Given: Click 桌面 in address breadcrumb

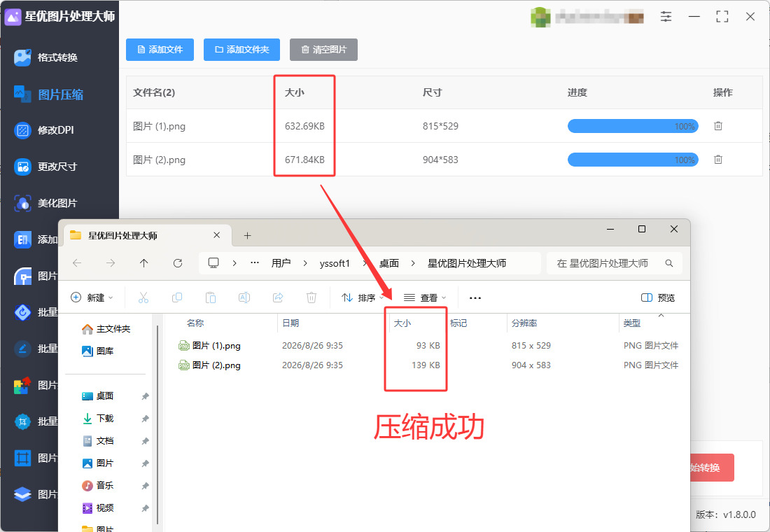Looking at the screenshot, I should coord(389,263).
